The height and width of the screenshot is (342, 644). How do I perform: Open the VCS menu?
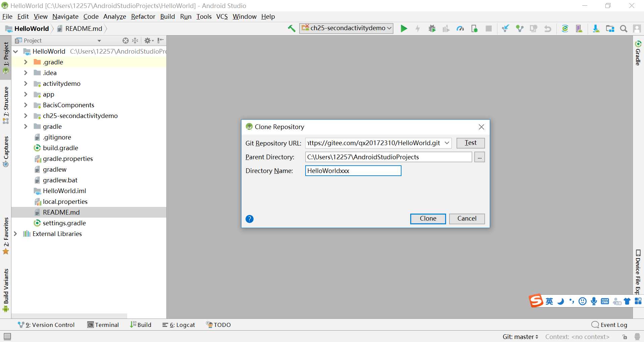222,16
